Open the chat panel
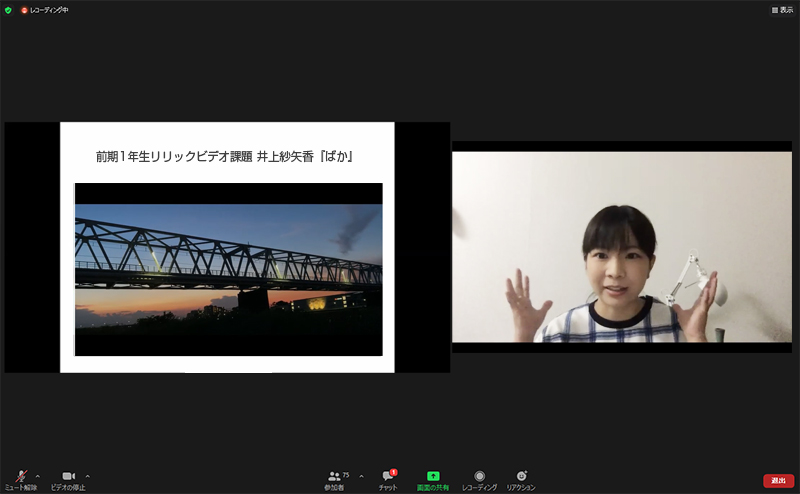The width and height of the screenshot is (800, 494). (x=388, y=477)
